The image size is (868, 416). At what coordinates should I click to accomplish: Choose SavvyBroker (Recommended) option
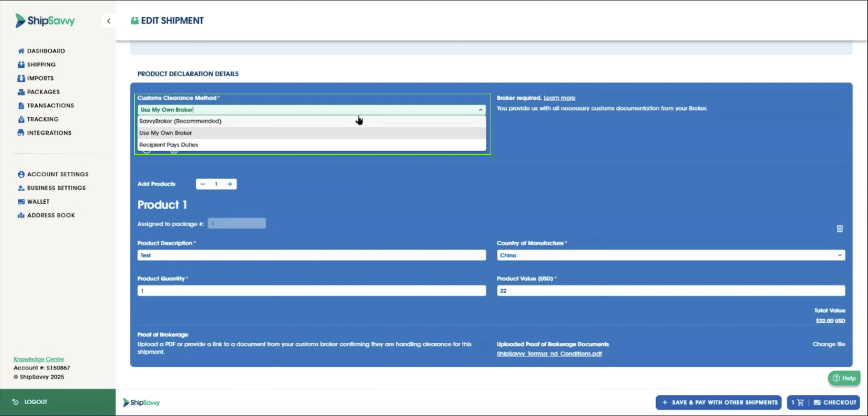(x=311, y=121)
